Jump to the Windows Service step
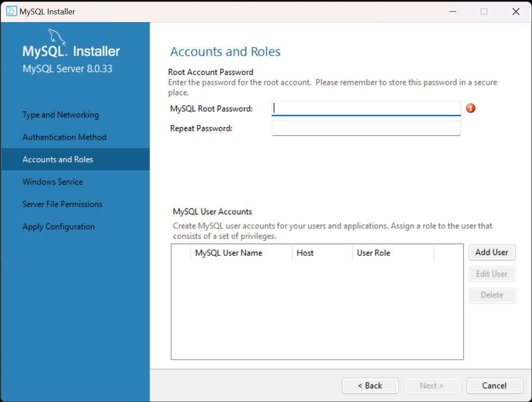532x402 pixels. 52,182
